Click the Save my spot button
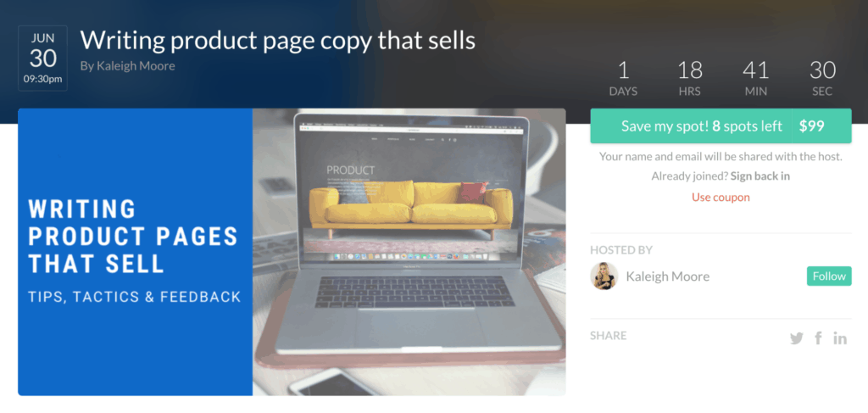The image size is (868, 413). tap(692, 126)
